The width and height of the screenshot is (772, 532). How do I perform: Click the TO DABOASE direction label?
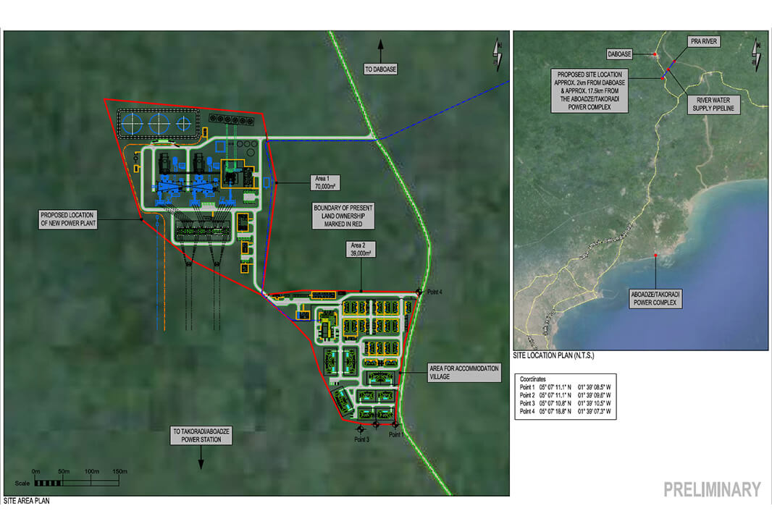(x=381, y=68)
